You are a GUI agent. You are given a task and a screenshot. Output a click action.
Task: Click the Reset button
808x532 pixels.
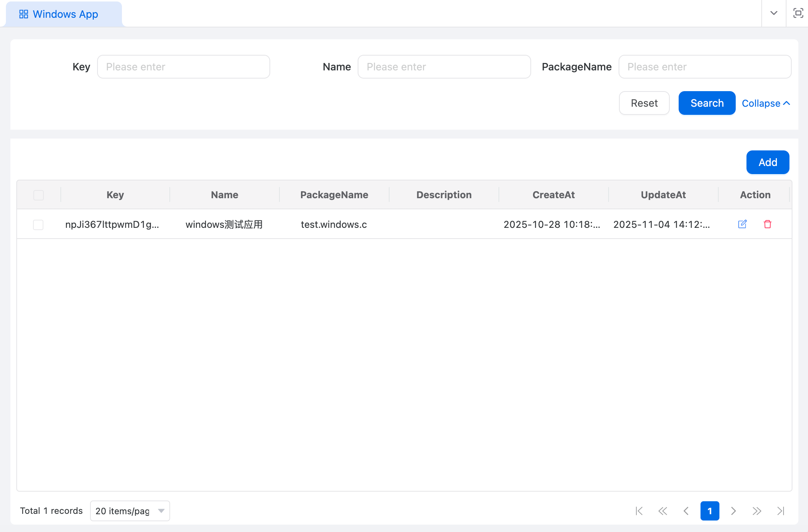click(x=644, y=103)
